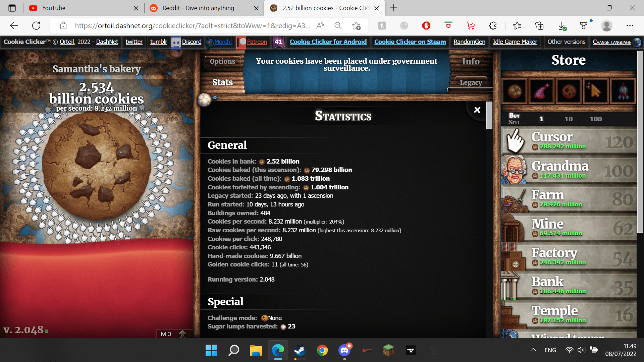Close the Statistics panel
This screenshot has height=362, width=644.
tap(477, 110)
